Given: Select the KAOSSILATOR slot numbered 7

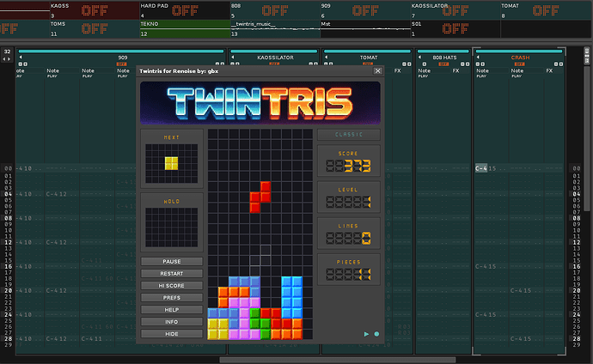Looking at the screenshot, I should [x=455, y=10].
